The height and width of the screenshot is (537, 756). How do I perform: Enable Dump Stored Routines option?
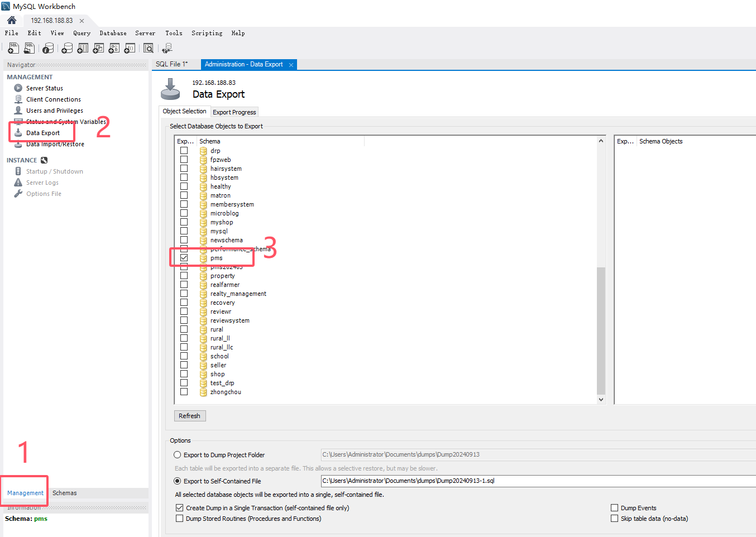[x=179, y=519]
